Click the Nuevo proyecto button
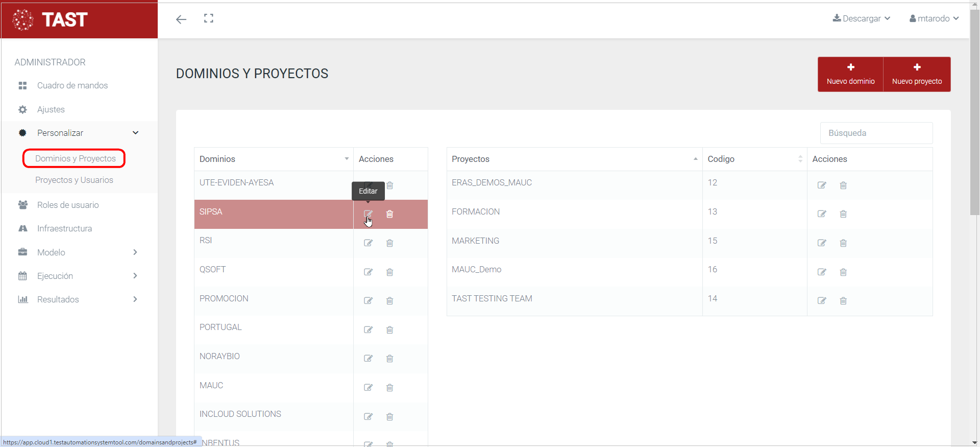Viewport: 980px width, 447px height. [917, 75]
